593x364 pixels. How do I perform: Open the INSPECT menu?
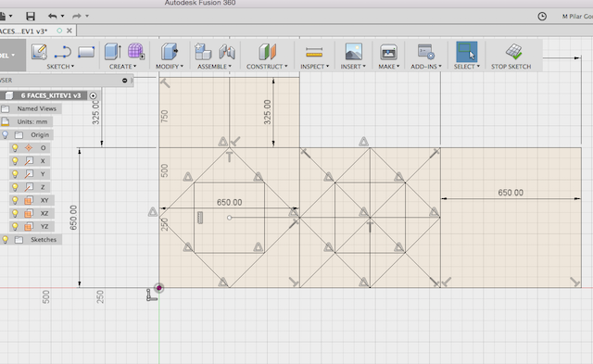click(x=315, y=67)
